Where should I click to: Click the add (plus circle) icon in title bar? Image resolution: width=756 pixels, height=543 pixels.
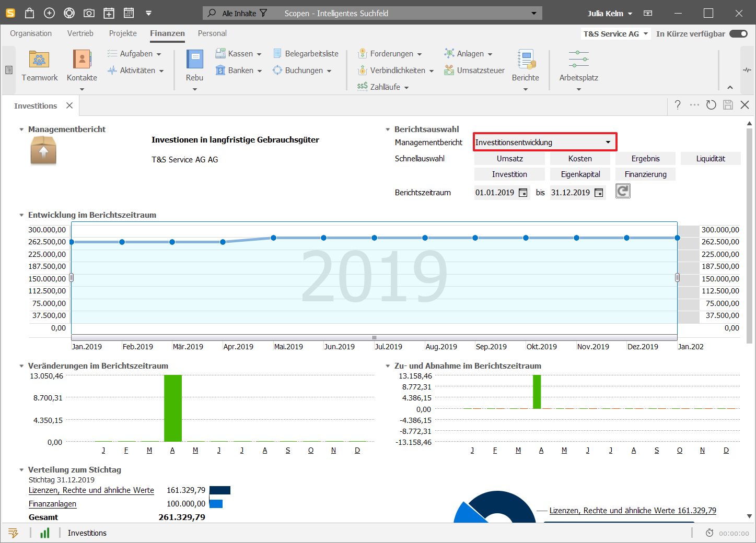(49, 13)
